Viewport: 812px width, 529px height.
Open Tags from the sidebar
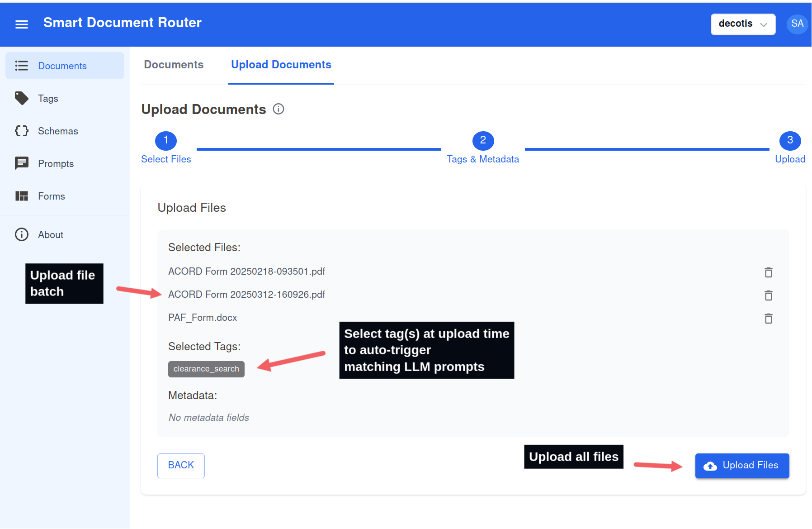click(48, 99)
